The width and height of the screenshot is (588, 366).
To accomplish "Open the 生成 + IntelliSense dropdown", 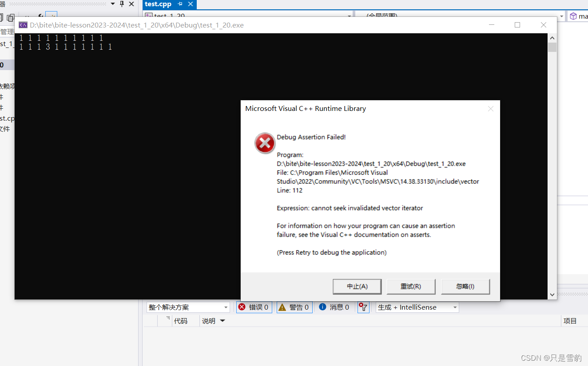I will (417, 307).
